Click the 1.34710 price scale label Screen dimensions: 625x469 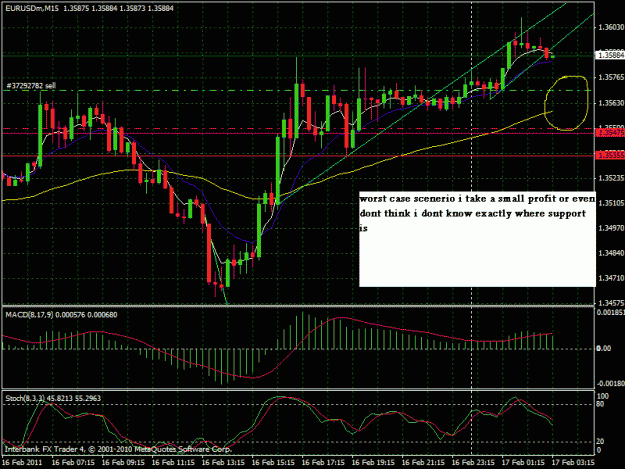(x=611, y=278)
